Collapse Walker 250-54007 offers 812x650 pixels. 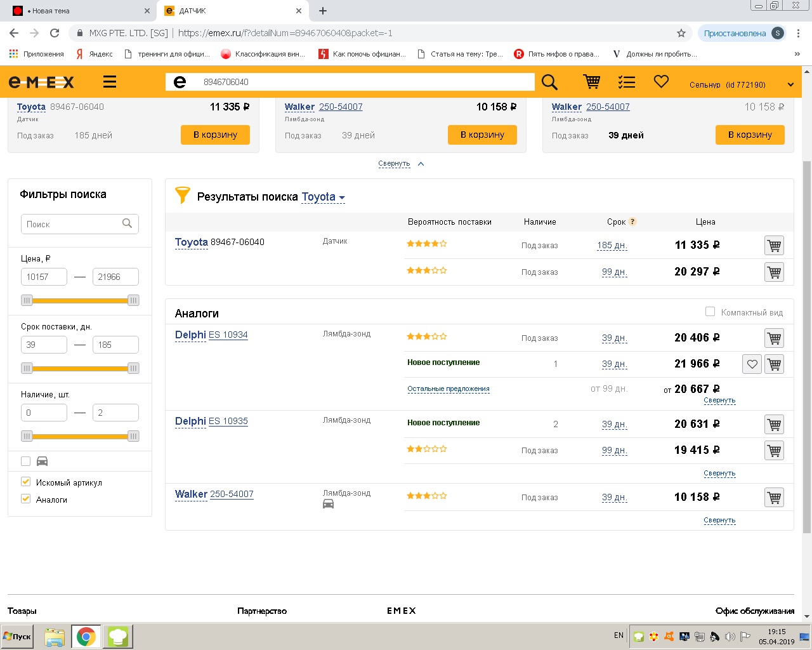click(719, 521)
